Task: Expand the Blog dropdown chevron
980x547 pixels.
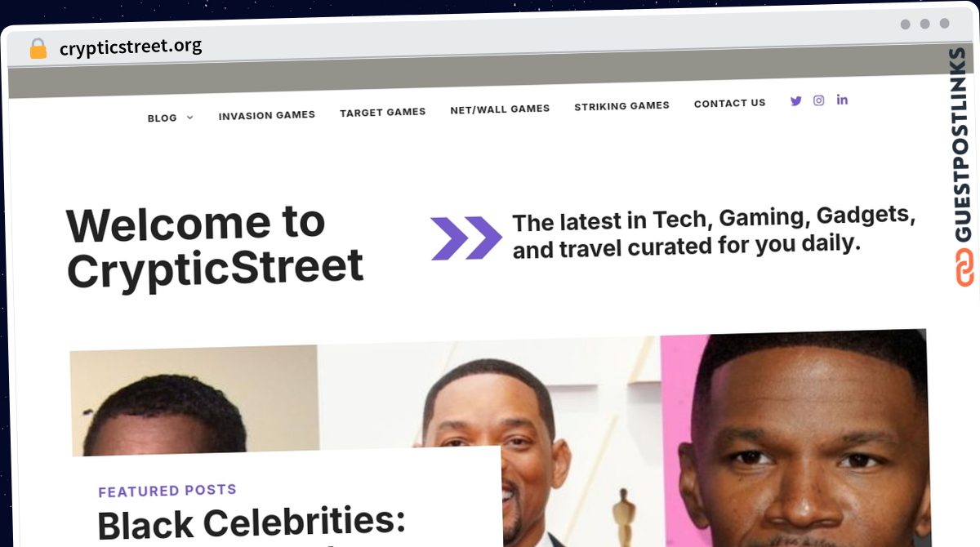Action: click(190, 118)
